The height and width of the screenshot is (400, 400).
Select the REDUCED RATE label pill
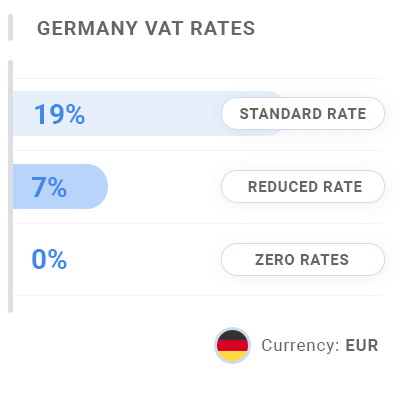pyautogui.click(x=303, y=186)
